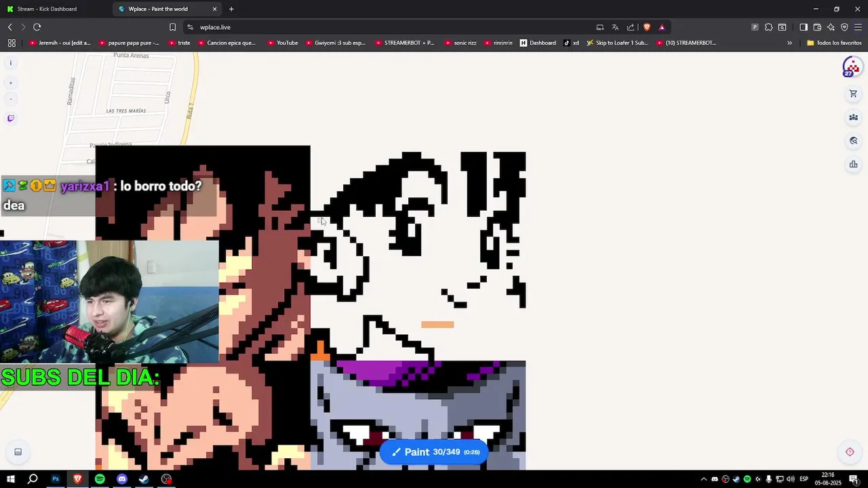This screenshot has width=868, height=488.
Task: Toggle the bottom-left map layers icon
Action: click(18, 452)
